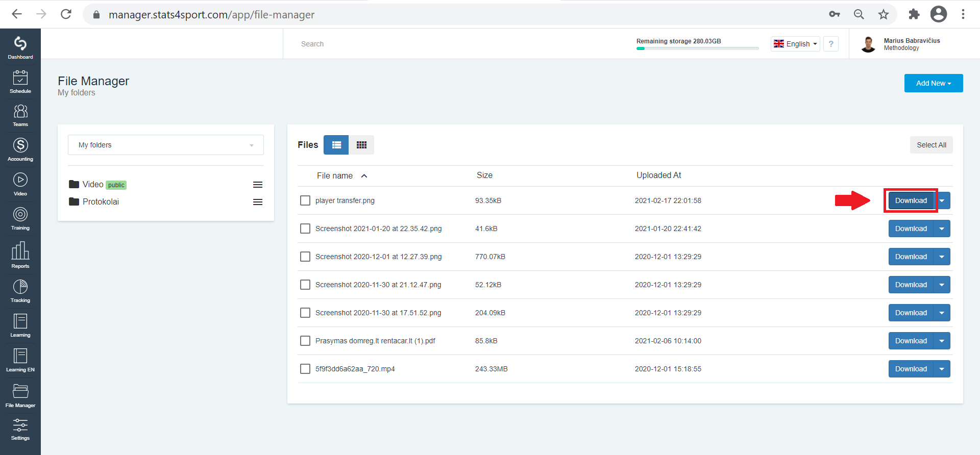
Task: Open the Protokolai folder
Action: click(x=94, y=202)
